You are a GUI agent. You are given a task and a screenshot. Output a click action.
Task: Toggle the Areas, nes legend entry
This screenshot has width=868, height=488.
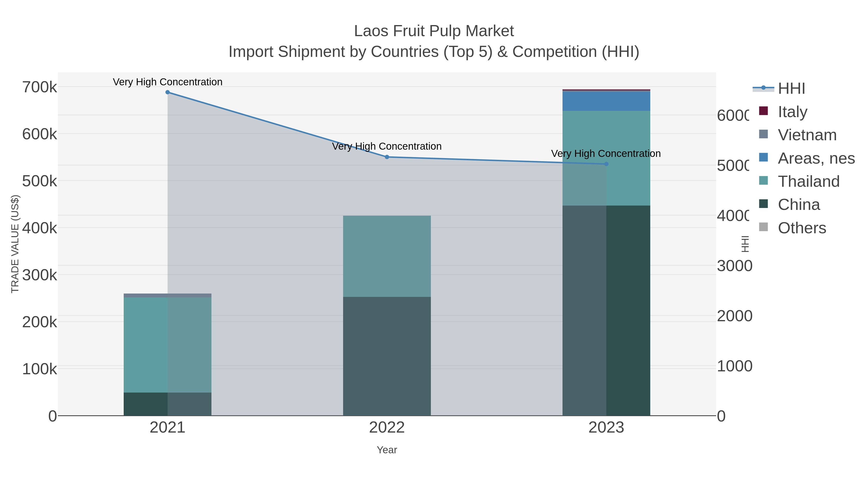807,158
